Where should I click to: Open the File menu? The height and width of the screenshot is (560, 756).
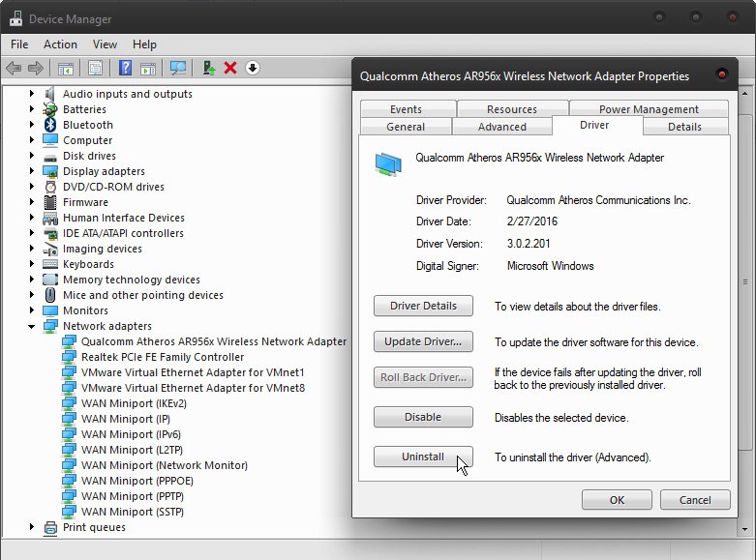19,44
